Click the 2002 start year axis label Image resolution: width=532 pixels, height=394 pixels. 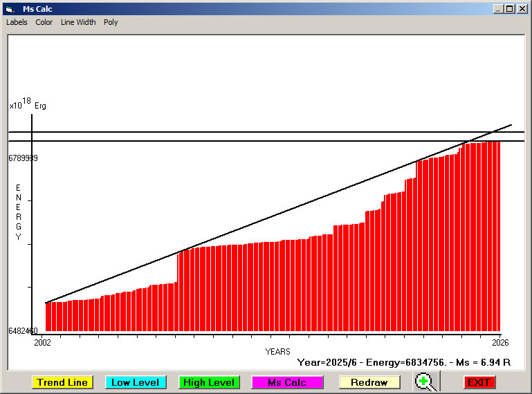(x=42, y=341)
